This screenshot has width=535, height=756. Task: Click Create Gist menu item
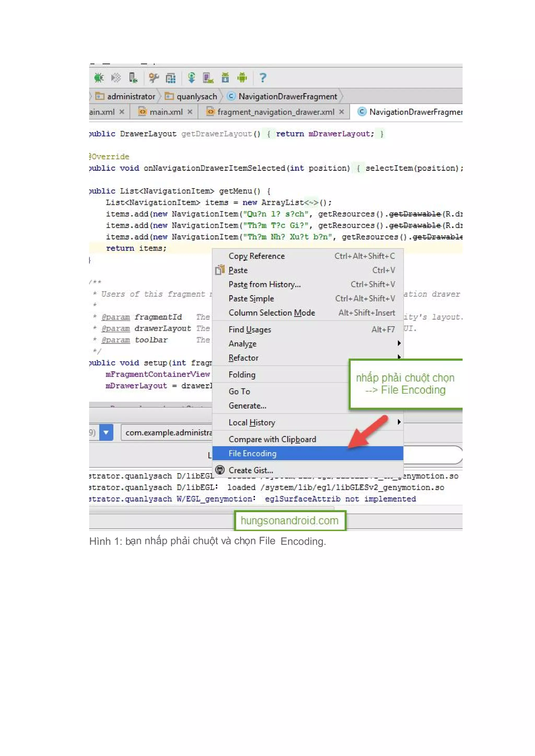(251, 470)
